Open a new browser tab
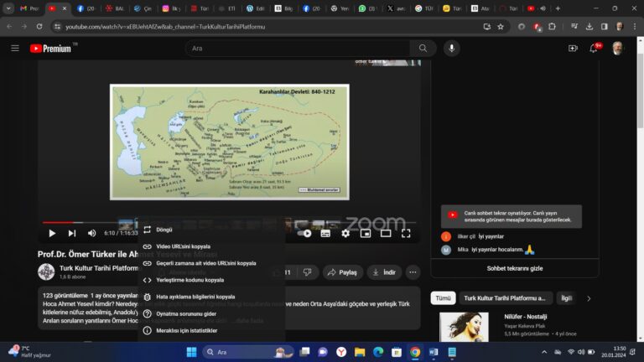Viewport: 644px width, 362px height. (x=558, y=8)
